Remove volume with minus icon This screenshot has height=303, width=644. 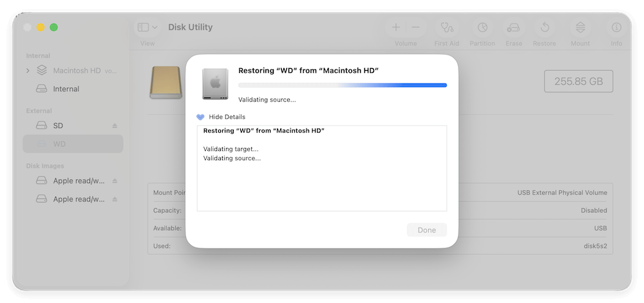(x=415, y=28)
